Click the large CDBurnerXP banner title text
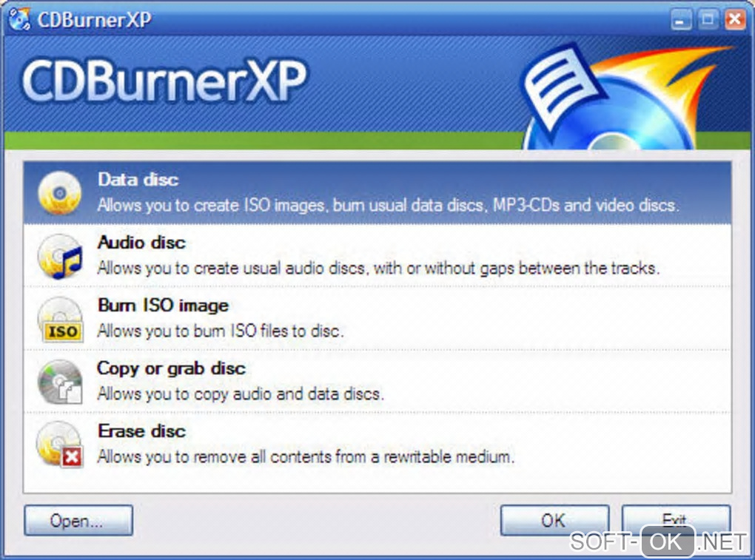Screen dimensions: 755x560 point(164,81)
